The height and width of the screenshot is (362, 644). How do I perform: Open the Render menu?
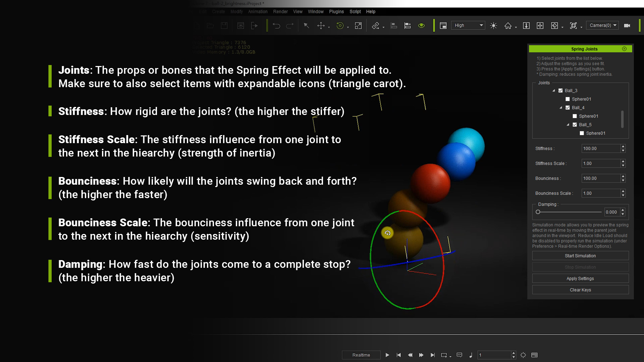[280, 11]
